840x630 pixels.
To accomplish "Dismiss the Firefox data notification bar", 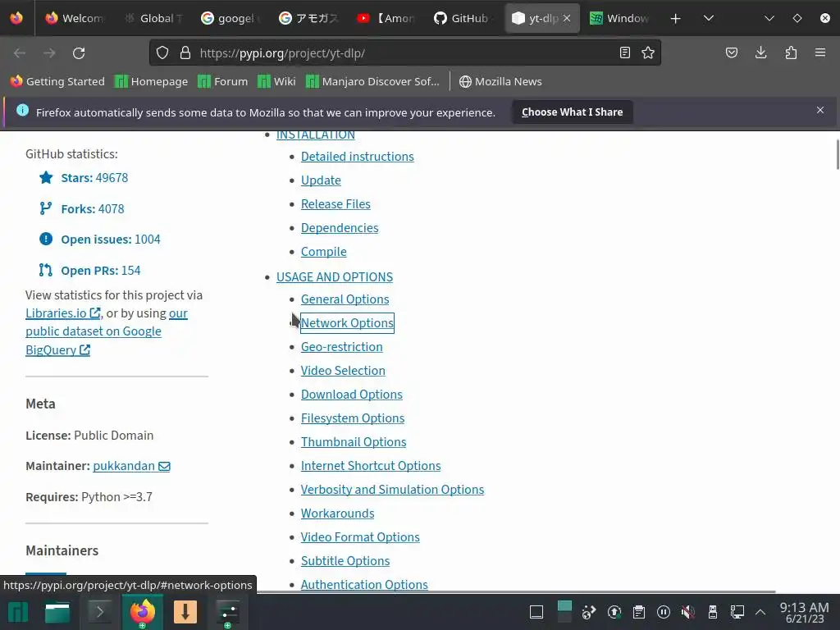I will click(820, 110).
